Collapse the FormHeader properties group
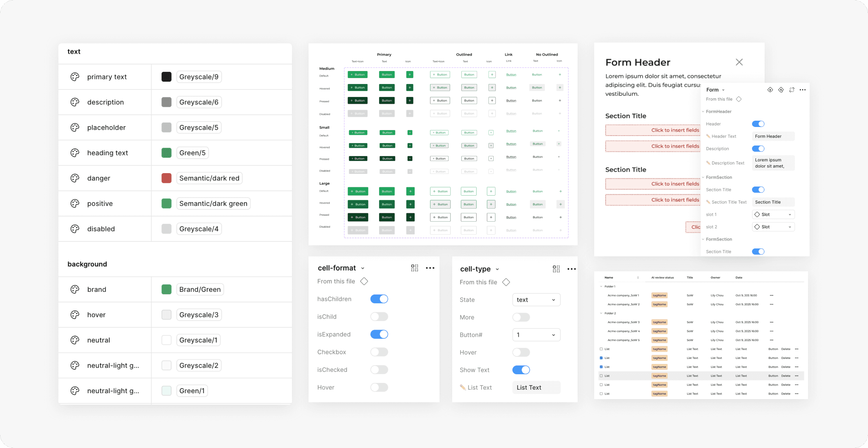 coord(703,112)
